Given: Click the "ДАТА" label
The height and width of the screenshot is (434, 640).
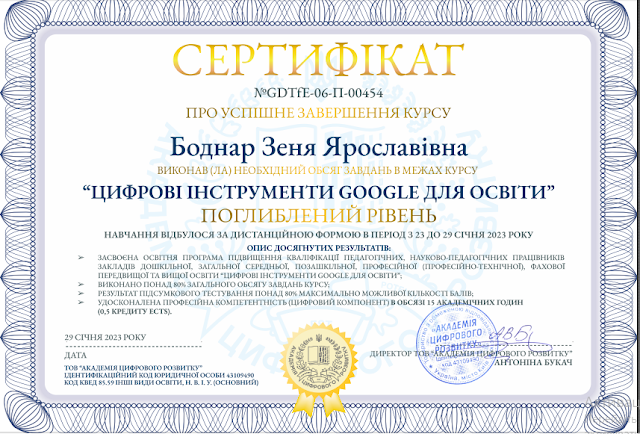Looking at the screenshot, I should click(x=76, y=355).
